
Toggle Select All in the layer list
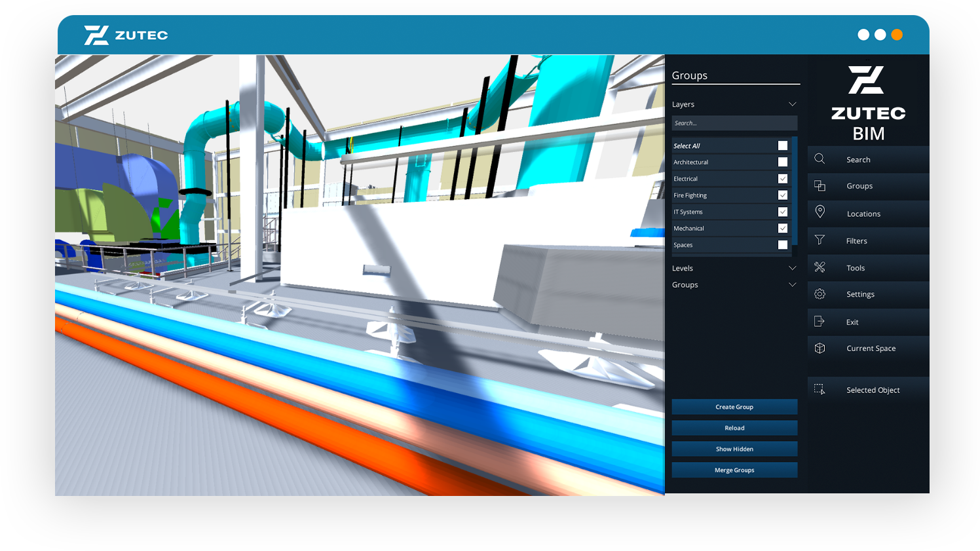tap(783, 145)
